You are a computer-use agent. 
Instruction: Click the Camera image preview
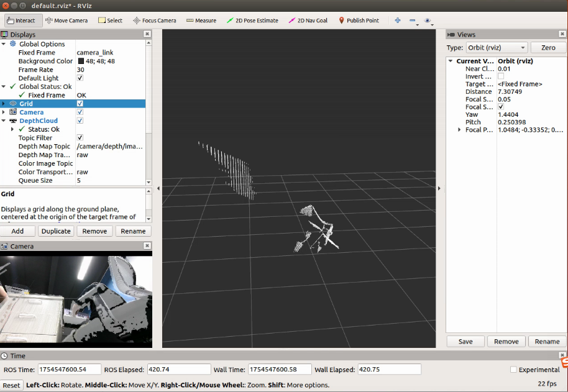tap(76, 299)
